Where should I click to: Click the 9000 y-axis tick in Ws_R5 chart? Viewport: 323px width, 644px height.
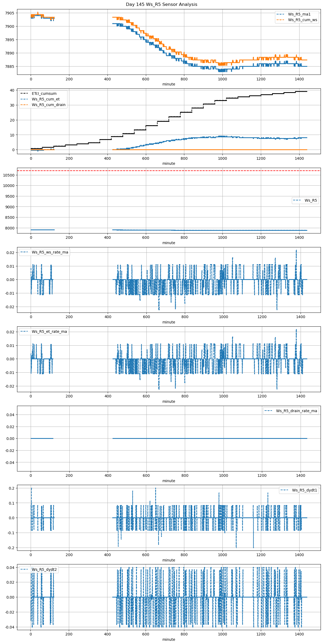[10, 207]
